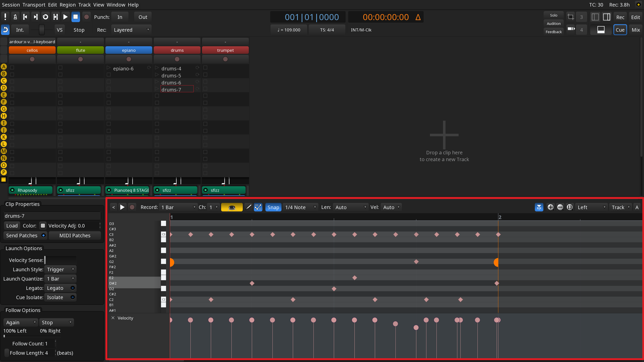The image size is (644, 362).
Task: Open the Rec mode Layered dropdown
Action: (x=131, y=30)
